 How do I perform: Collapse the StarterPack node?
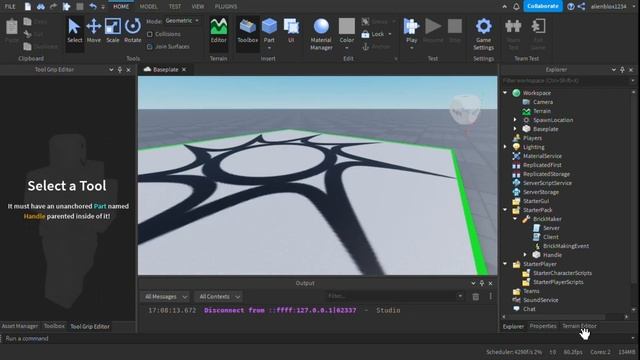click(505, 210)
